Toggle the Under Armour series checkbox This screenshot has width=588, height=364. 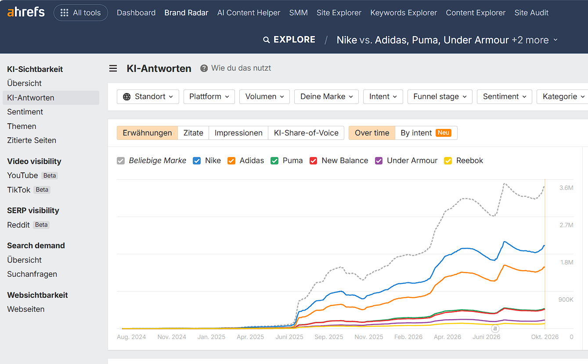click(379, 161)
